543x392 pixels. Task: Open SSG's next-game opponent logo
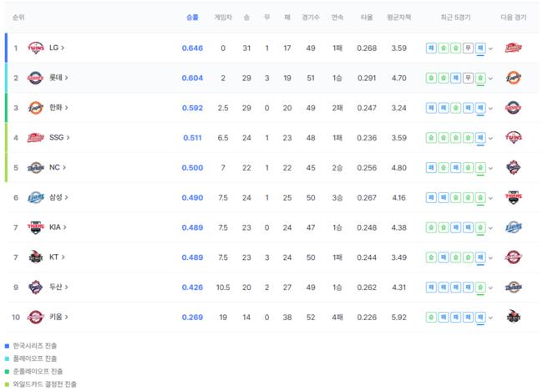click(x=513, y=138)
